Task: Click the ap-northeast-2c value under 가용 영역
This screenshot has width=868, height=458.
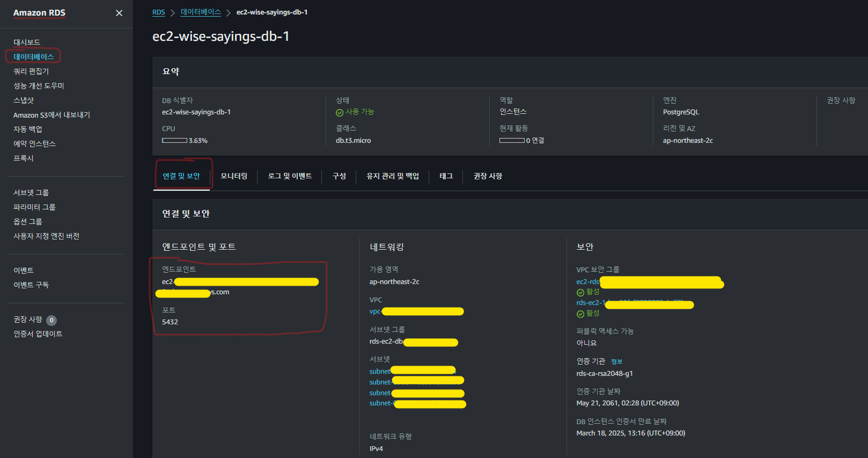Action: [x=394, y=281]
